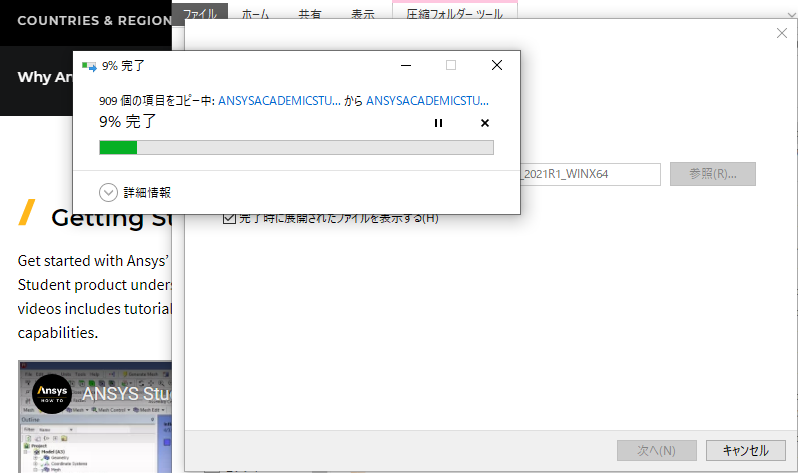The width and height of the screenshot is (798, 473).
Task: Open the destination folder link after から
Action: coord(428,101)
